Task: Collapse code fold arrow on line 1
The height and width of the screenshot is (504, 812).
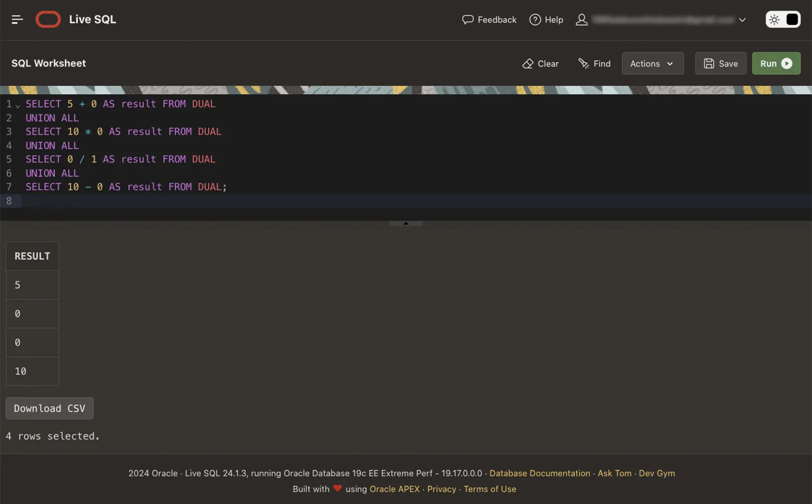Action: pyautogui.click(x=18, y=105)
